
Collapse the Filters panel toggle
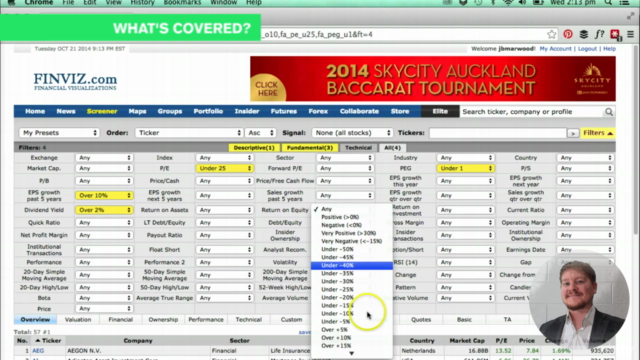[598, 133]
